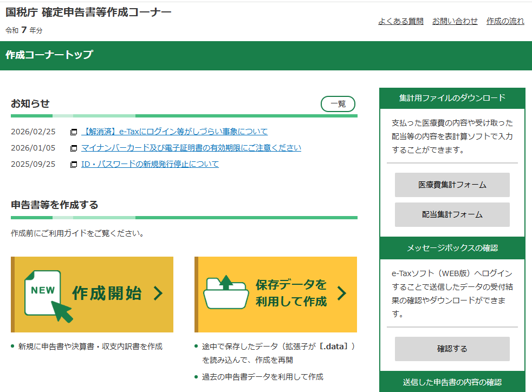Open the 電子証明書の有効期限 notice
532x392 pixels.
point(192,147)
